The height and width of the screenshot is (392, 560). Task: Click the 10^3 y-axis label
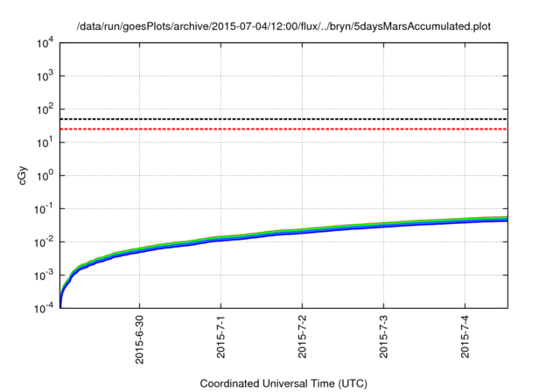45,76
